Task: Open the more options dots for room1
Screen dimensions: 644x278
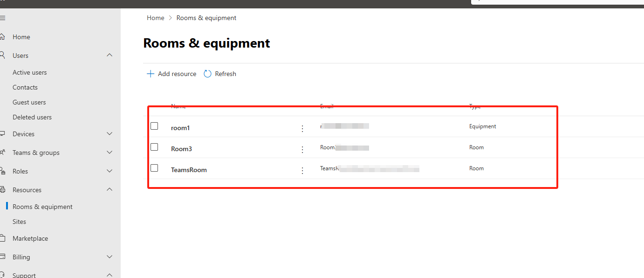Action: 302,129
